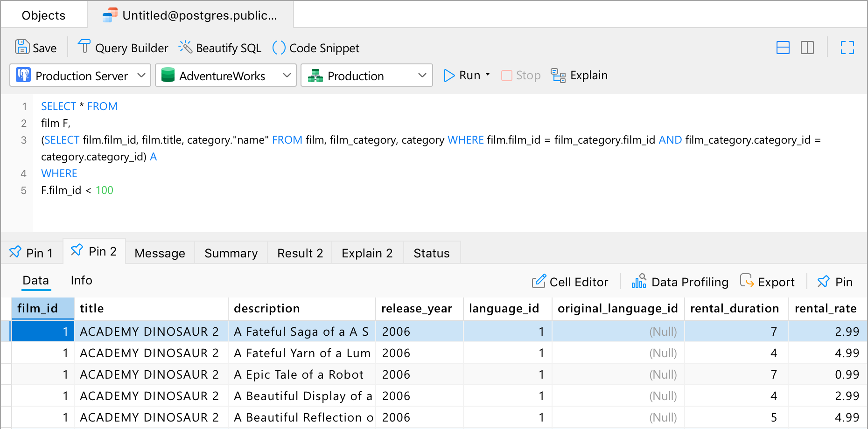Click the green AdventureWorks database icon
Viewport: 868px width, 429px height.
[168, 75]
